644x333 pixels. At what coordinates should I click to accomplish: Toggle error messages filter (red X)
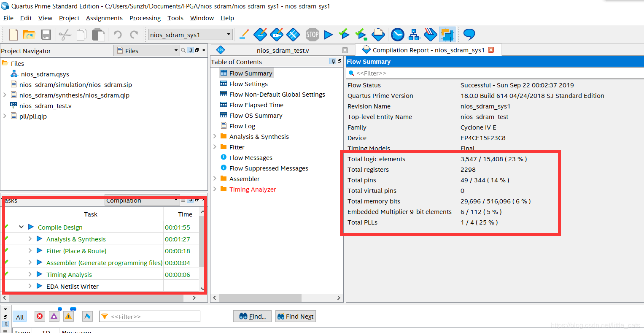coord(40,316)
